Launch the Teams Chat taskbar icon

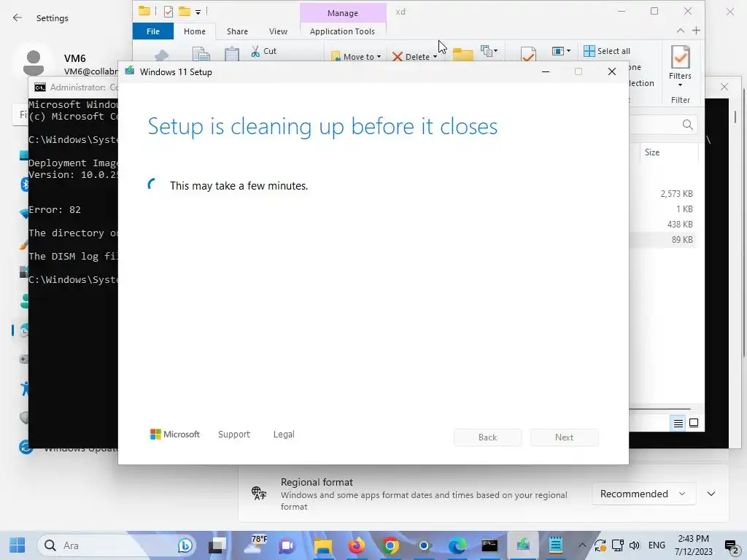point(287,545)
